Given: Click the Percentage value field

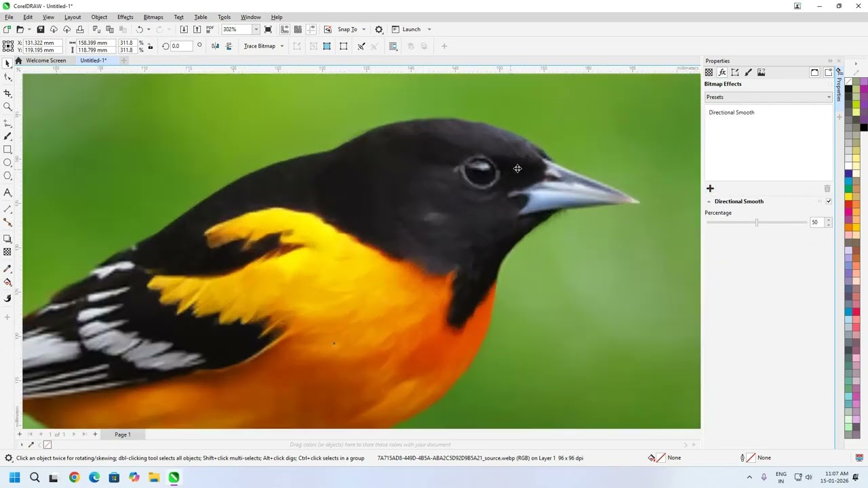Looking at the screenshot, I should point(816,222).
